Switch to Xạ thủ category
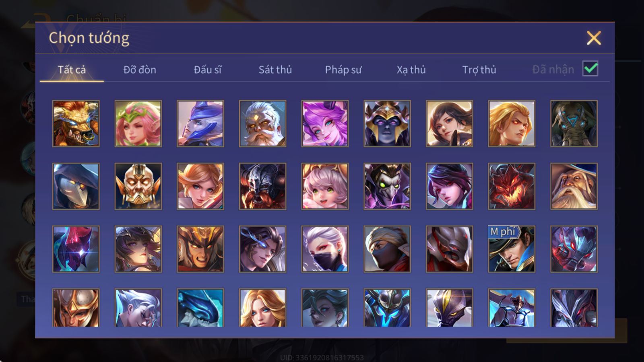The image size is (644, 362). tap(411, 70)
